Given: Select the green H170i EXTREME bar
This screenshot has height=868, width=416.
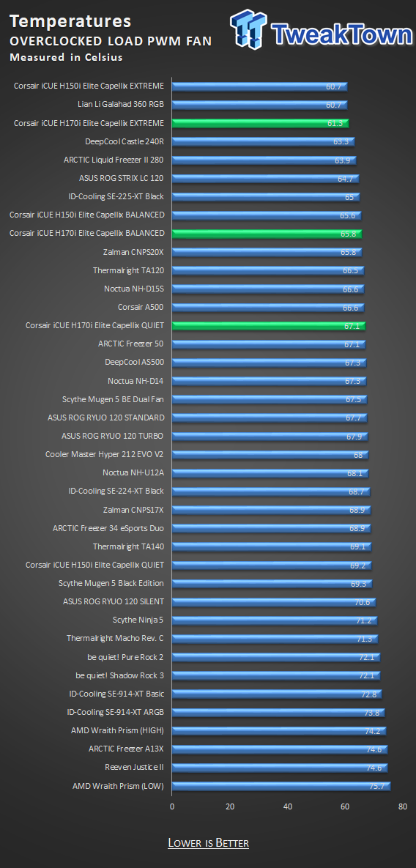Looking at the screenshot, I should point(261,123).
